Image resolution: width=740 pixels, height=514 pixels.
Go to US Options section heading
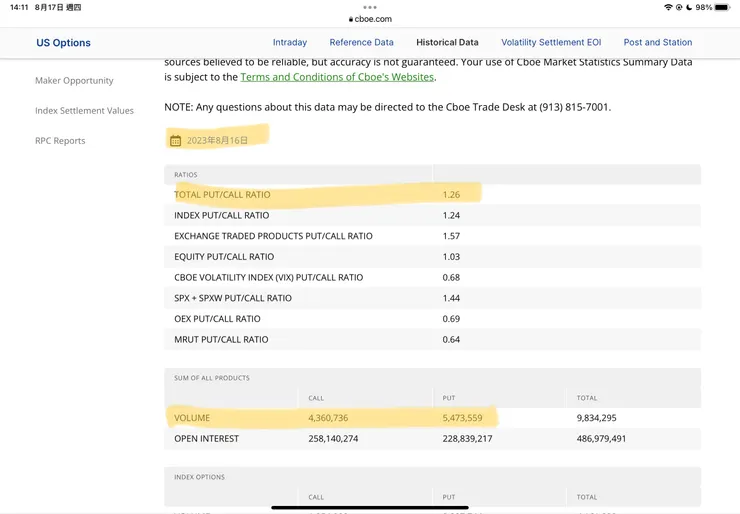click(63, 42)
